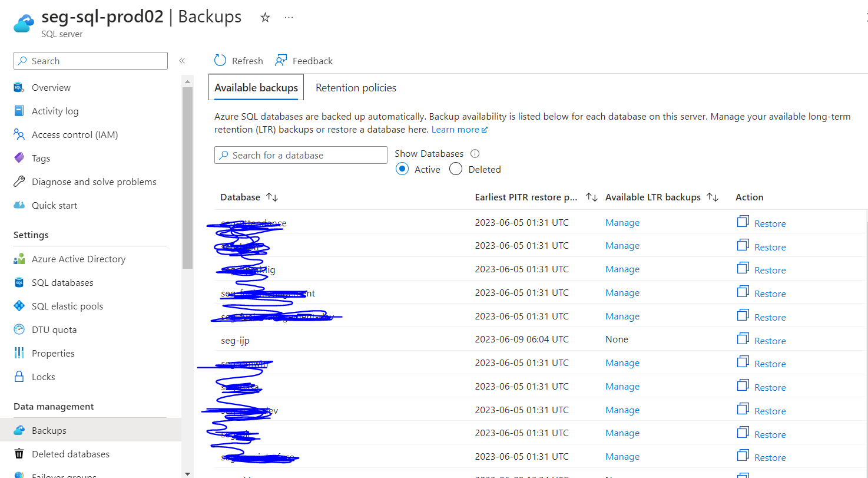
Task: Click the Quick start cloud icon
Action: coord(19,205)
